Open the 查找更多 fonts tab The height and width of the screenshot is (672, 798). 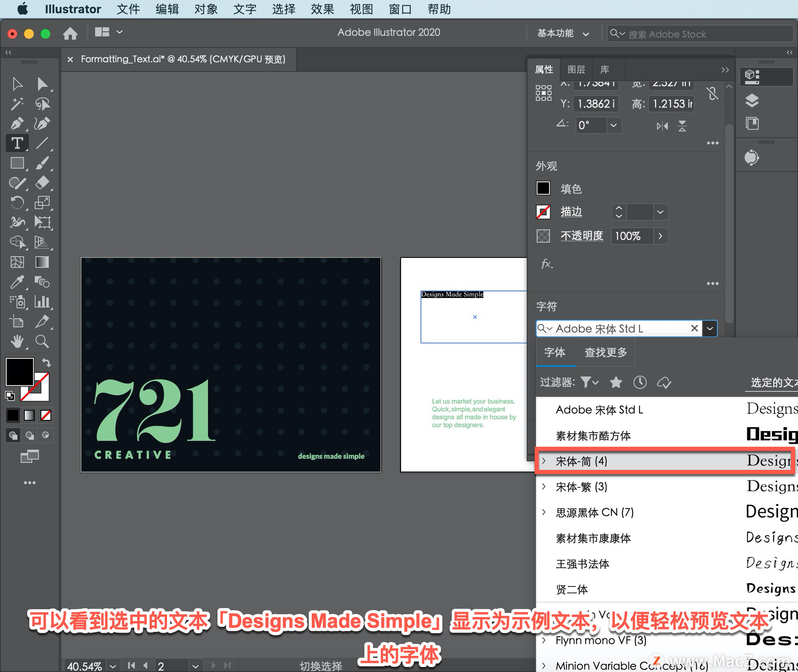tap(606, 352)
